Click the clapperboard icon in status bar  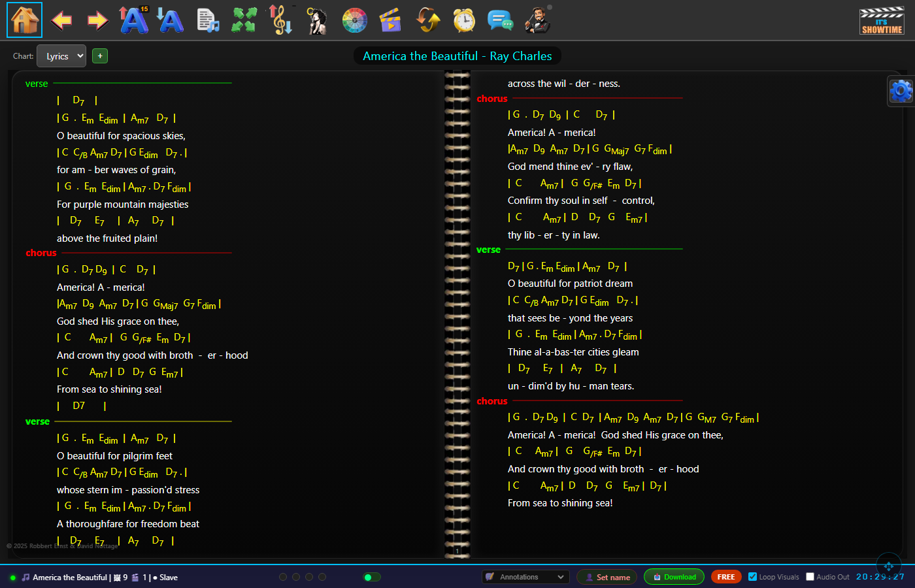[x=135, y=578]
